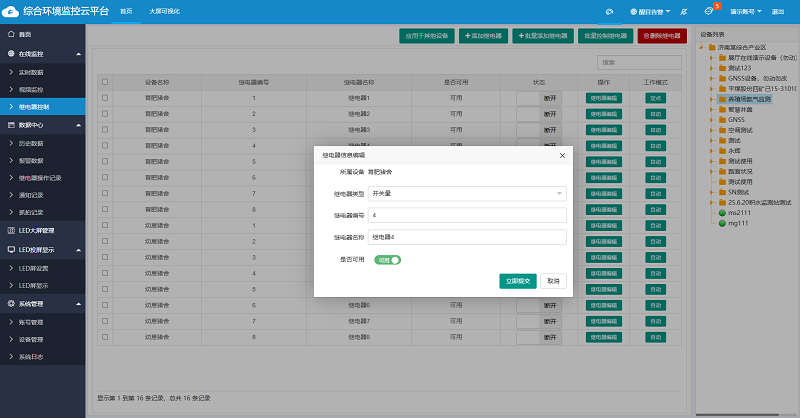Image resolution: width=800 pixels, height=418 pixels.
Task: Click the muted alarm sound icon
Action: click(x=683, y=11)
